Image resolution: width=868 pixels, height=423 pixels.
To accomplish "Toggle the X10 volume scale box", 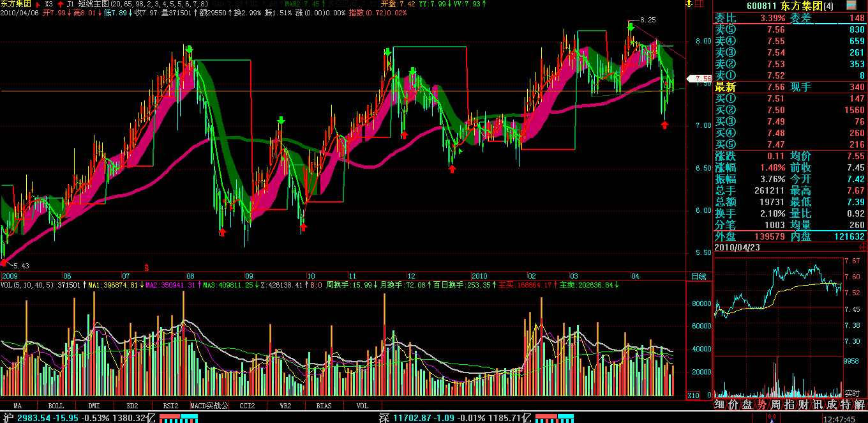I will 693,396.
